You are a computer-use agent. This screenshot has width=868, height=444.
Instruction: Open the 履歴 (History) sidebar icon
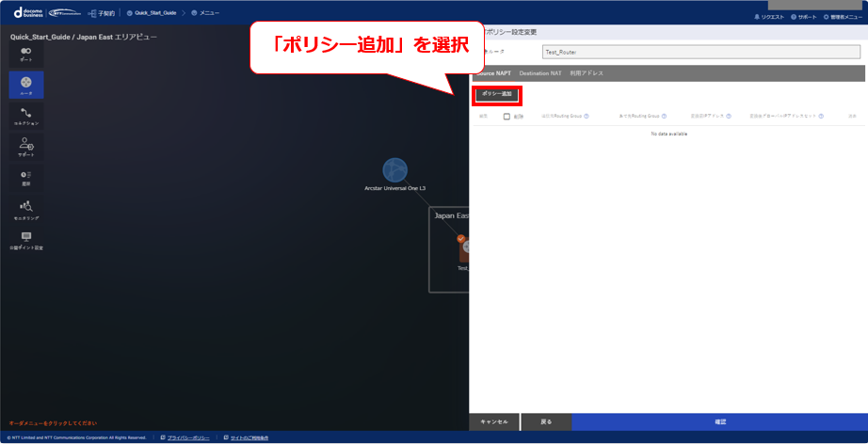pyautogui.click(x=26, y=178)
